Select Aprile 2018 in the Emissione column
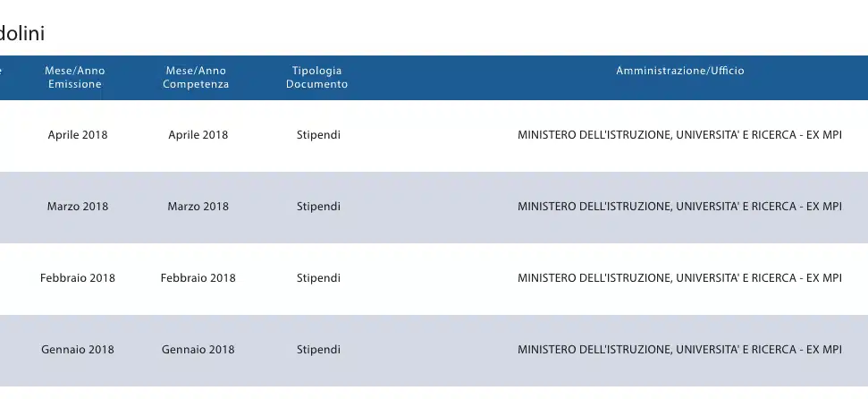Viewport: 868px width, 399px height. point(78,135)
